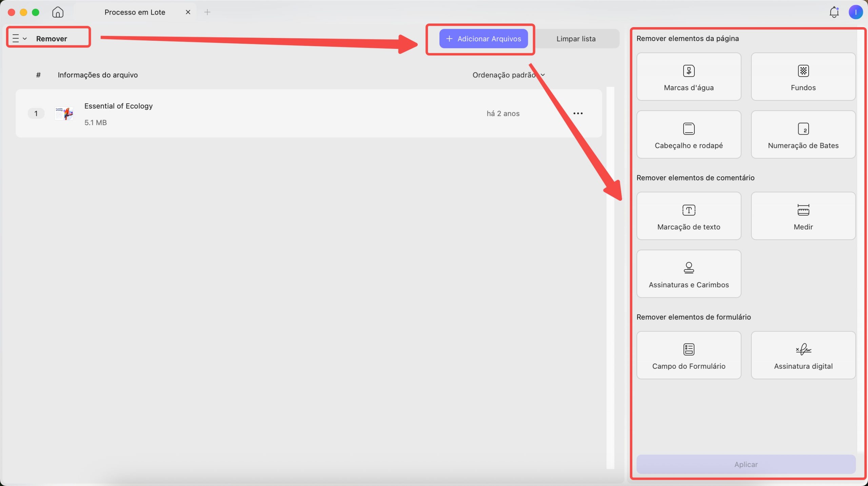Select the Essential of Ecology file name

point(118,106)
